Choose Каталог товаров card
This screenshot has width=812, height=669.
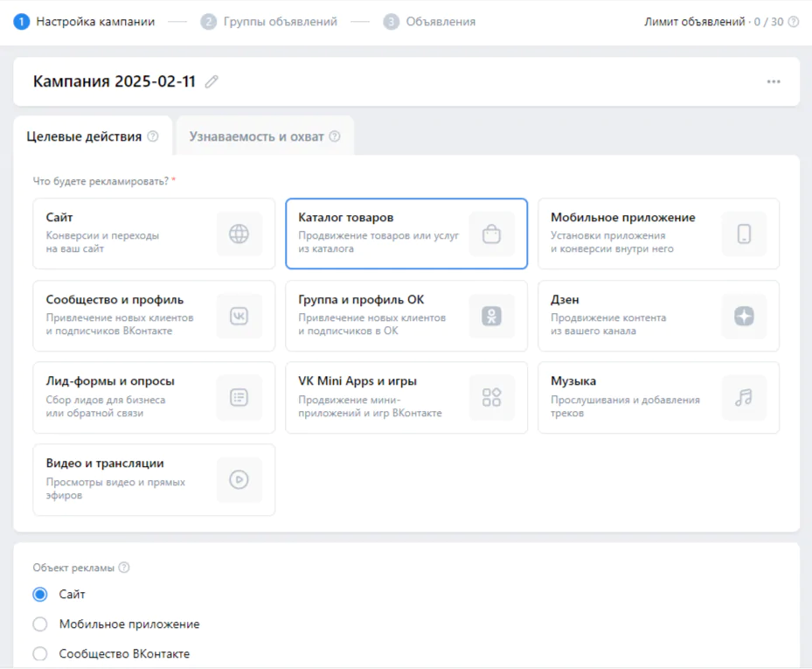406,233
